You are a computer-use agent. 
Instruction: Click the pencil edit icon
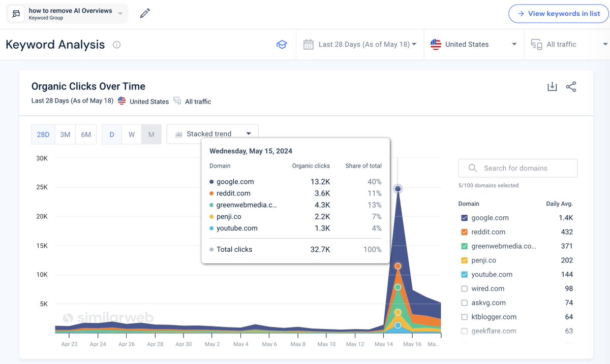click(x=145, y=14)
